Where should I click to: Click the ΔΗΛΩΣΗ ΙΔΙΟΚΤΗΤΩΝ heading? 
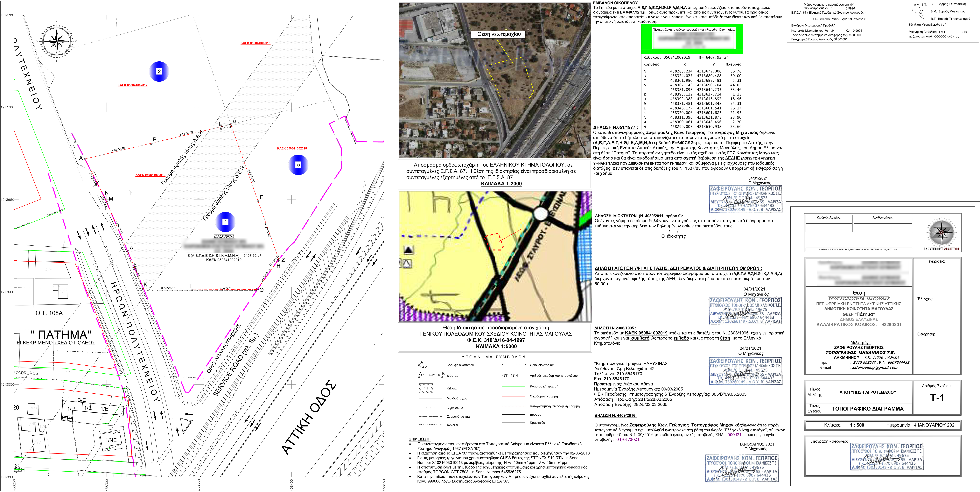click(x=639, y=216)
